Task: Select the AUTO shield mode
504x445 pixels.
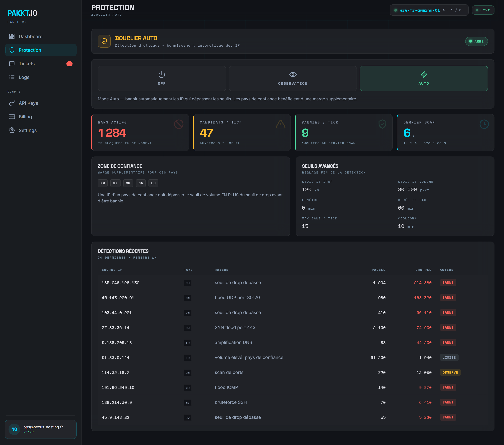Action: coord(424,78)
